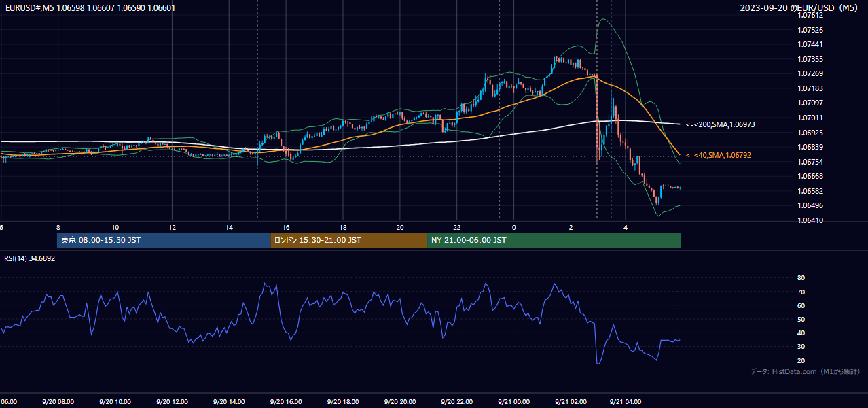Click RSI scale value 80
868x408 pixels.
pos(801,278)
